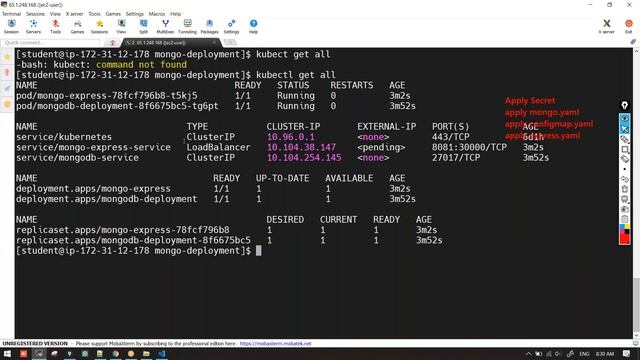Click the cluster IP 10.104.254.145
This screenshot has width=640, height=360.
coord(304,158)
